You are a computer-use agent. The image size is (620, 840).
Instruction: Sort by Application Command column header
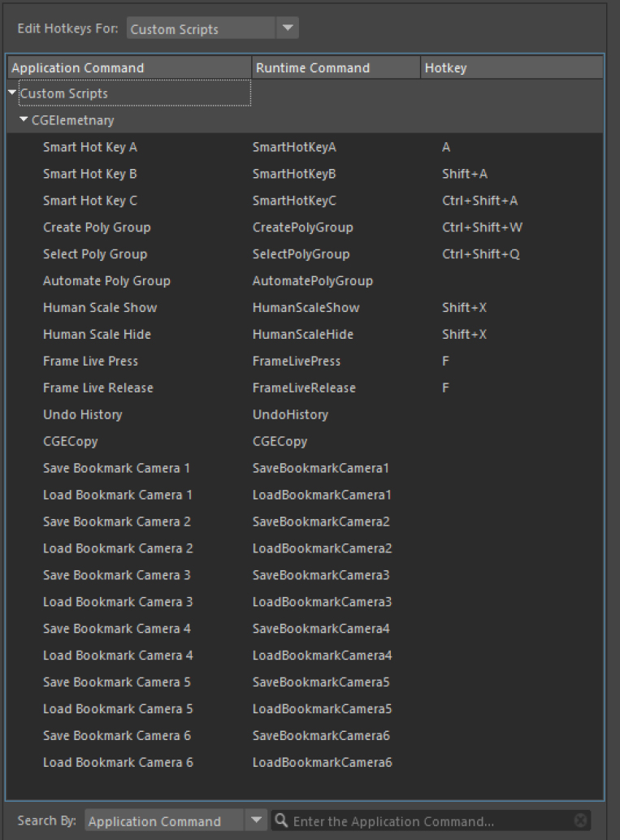coord(130,68)
